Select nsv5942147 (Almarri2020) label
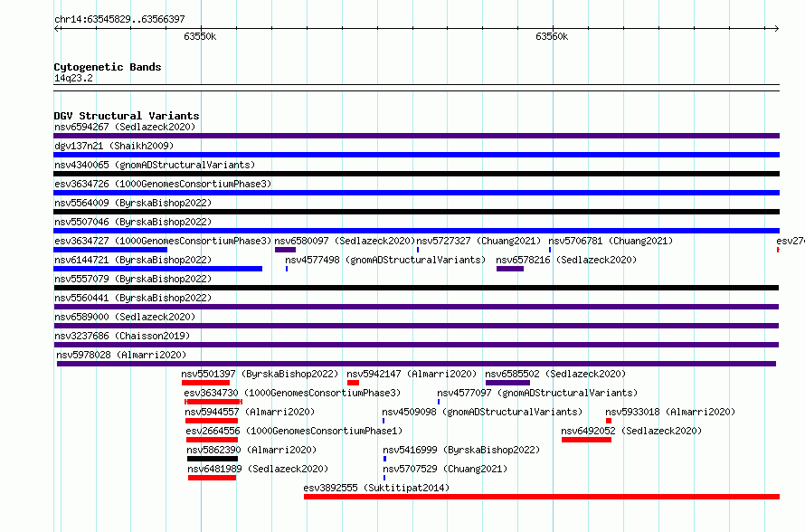 tap(412, 374)
